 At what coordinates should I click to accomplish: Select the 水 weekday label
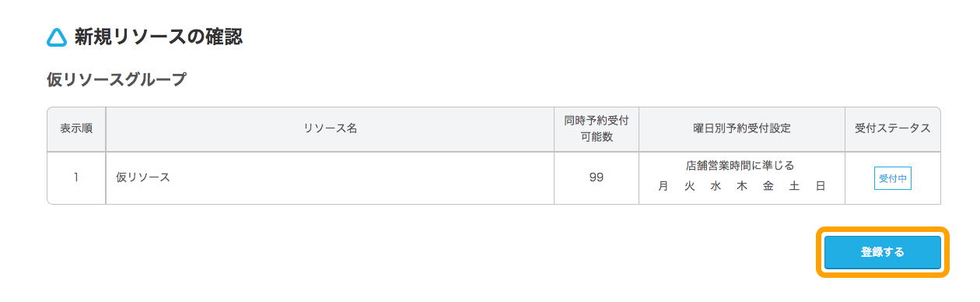716,187
